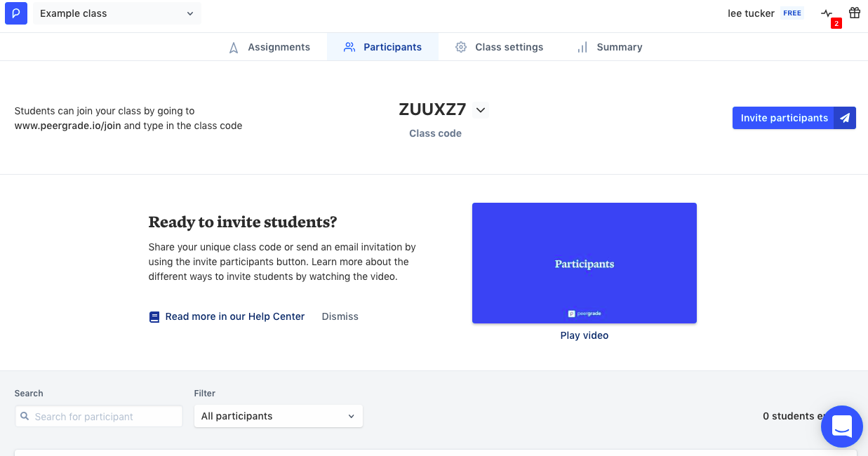Open Read more in our Help Center
Screen dimensions: 868x456
click(x=234, y=317)
